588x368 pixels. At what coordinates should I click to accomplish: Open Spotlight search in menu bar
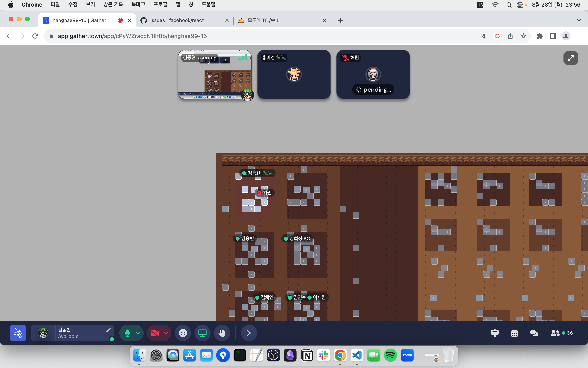[509, 5]
